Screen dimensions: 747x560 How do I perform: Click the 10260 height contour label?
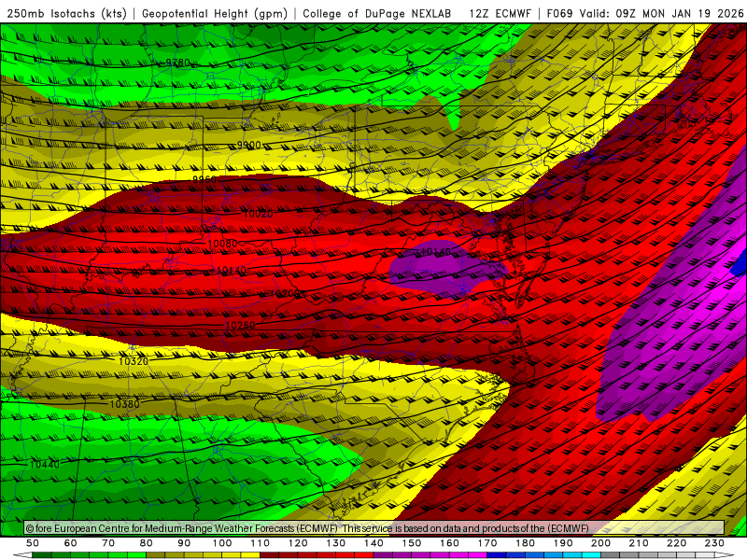click(240, 325)
